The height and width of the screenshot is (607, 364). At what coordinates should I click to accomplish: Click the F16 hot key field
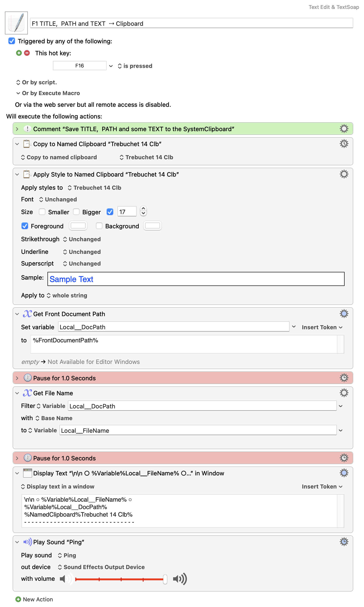[80, 66]
